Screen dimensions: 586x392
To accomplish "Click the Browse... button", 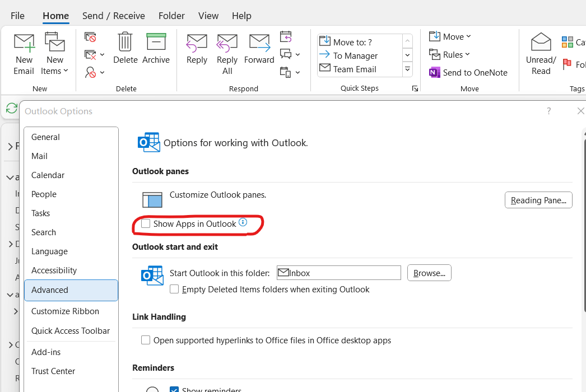I will [429, 273].
